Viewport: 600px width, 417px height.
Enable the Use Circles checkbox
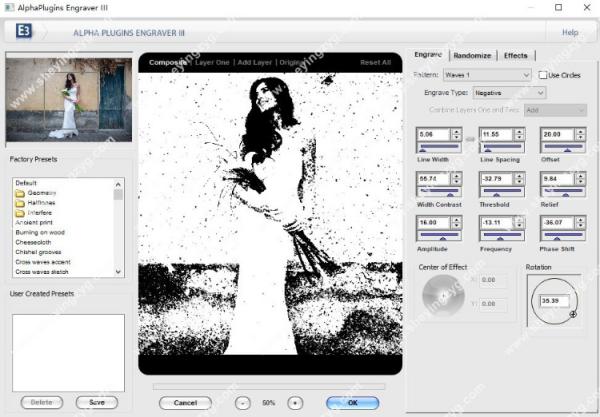point(543,75)
